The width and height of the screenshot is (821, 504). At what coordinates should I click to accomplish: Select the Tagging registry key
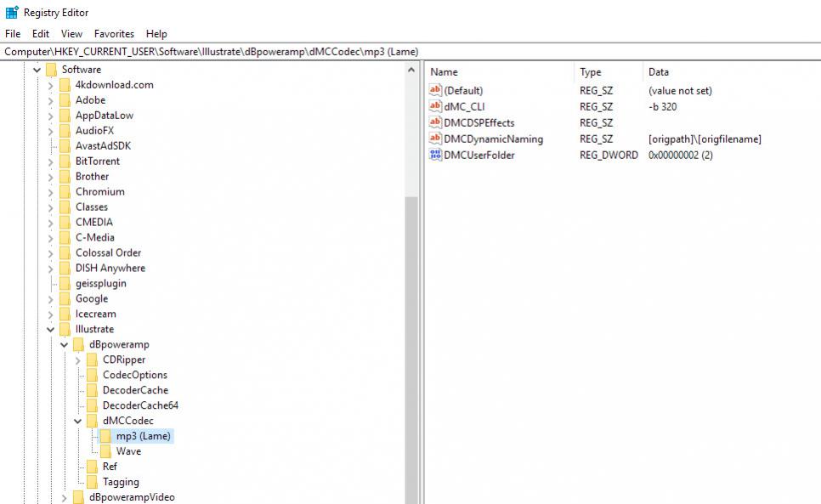pyautogui.click(x=121, y=482)
